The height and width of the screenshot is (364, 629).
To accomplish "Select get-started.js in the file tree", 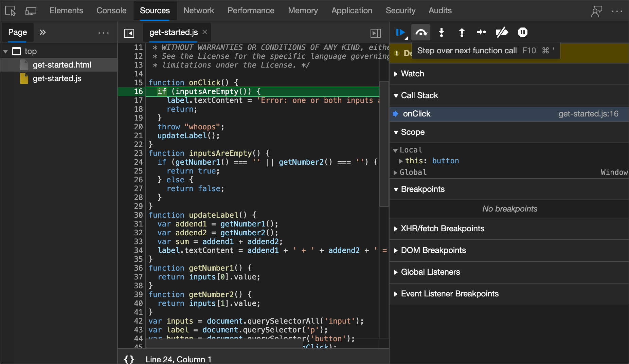I will tap(57, 78).
